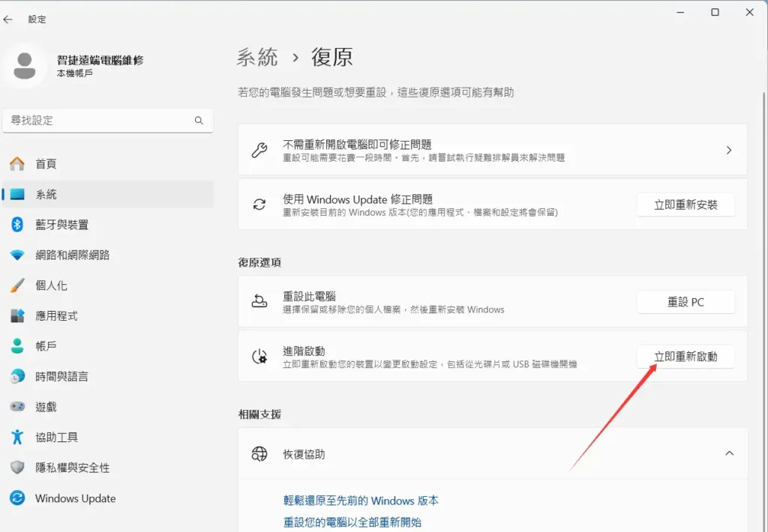This screenshot has height=532, width=768.
Task: Maximize the settings window
Action: click(715, 12)
